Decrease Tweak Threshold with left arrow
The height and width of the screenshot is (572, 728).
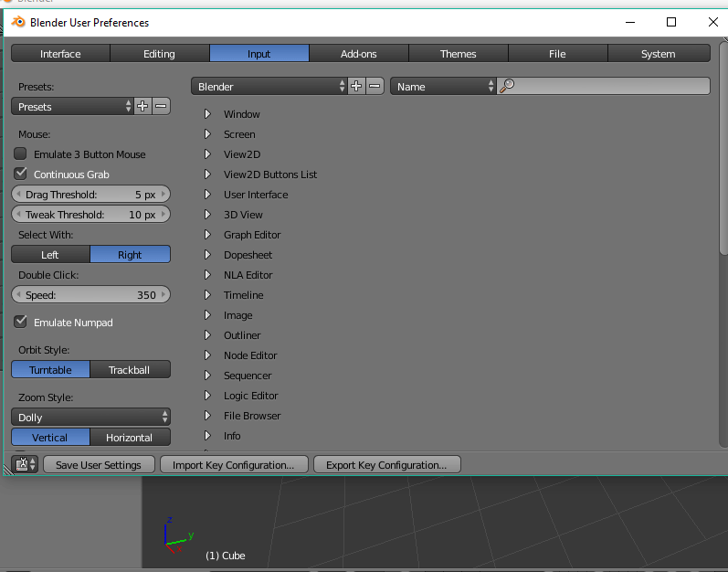tap(18, 214)
